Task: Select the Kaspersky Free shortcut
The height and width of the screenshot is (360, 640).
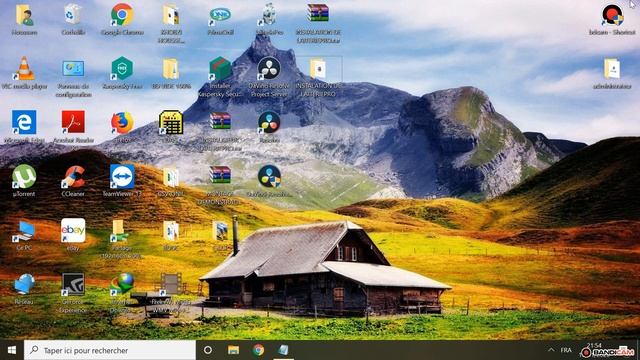Action: 122,73
